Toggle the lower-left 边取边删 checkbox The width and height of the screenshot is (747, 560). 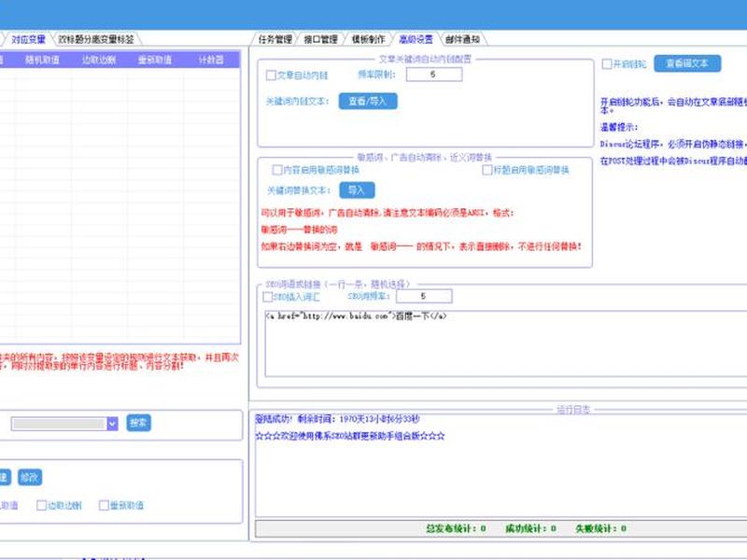point(41,505)
